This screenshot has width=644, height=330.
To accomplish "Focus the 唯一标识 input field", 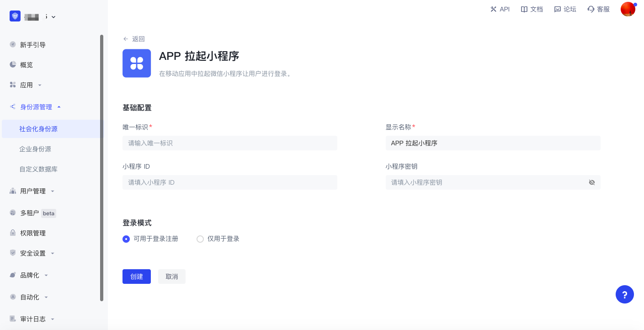I will tap(229, 143).
